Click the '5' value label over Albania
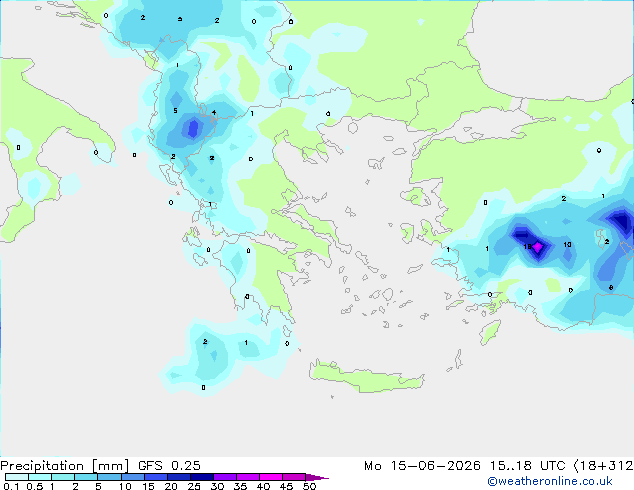634x490 pixels. point(175,110)
